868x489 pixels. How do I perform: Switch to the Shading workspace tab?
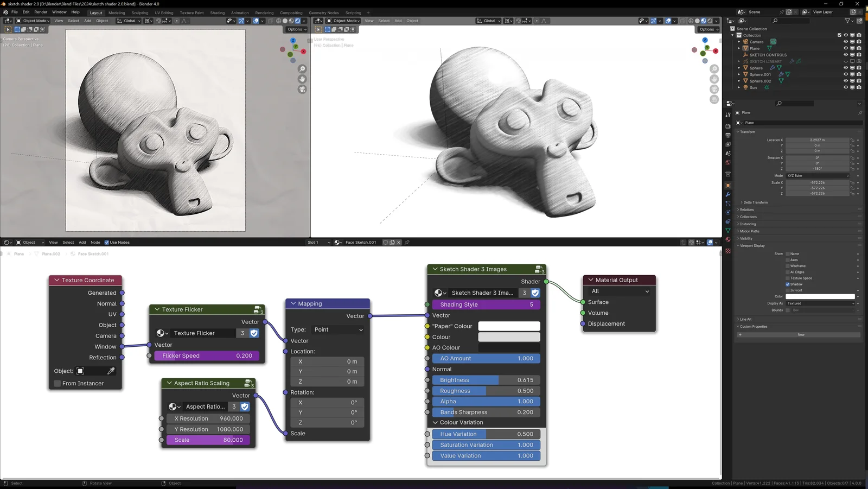pos(217,12)
